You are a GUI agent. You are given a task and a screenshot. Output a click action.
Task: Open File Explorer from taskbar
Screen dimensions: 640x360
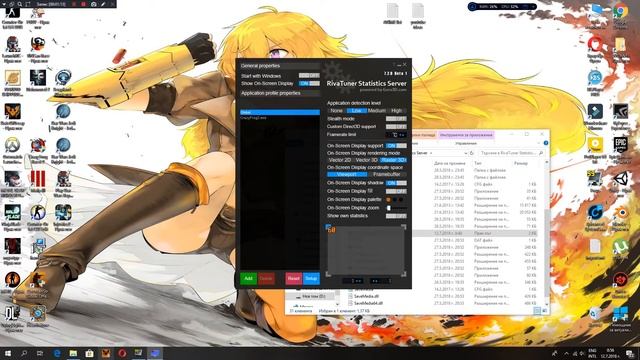pos(73,353)
